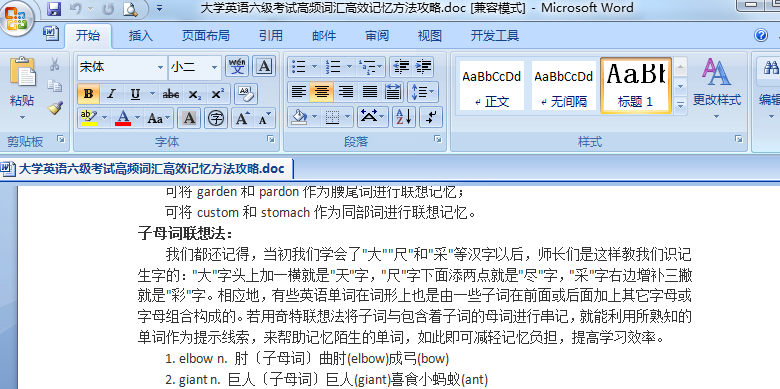
Task: Apply distributed alignment
Action: point(393,92)
